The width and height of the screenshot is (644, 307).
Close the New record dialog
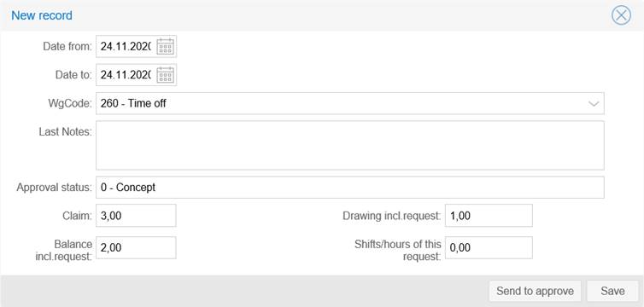coord(621,15)
